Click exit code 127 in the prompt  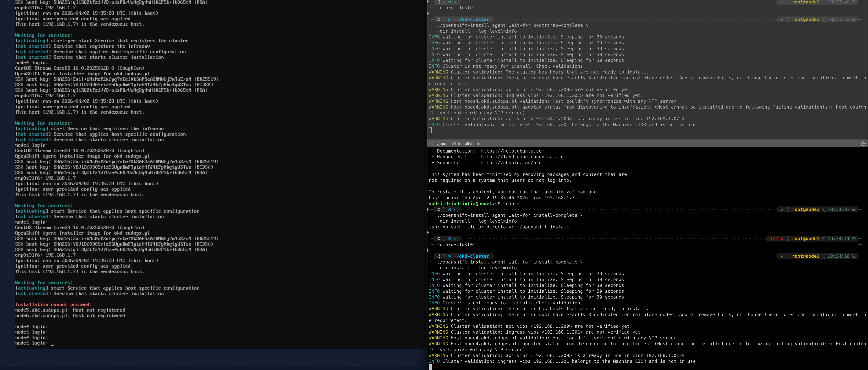click(x=774, y=239)
